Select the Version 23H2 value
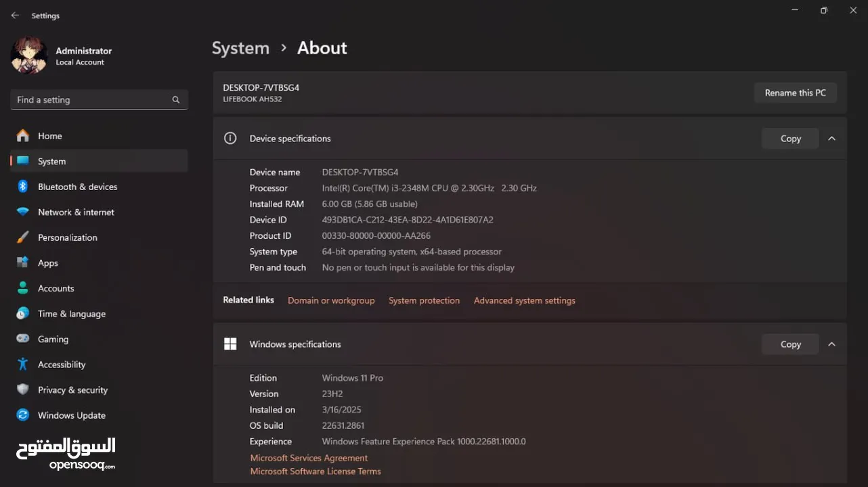This screenshot has width=868, height=487. click(333, 394)
